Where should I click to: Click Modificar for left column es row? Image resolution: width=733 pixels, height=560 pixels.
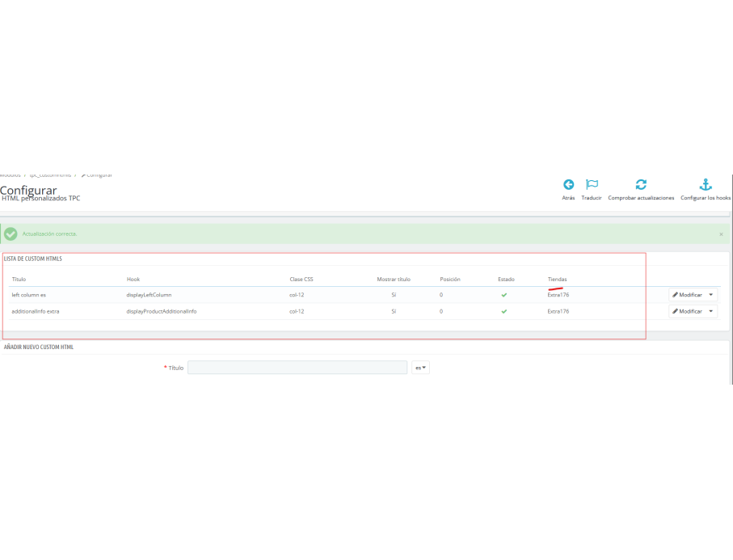click(687, 295)
